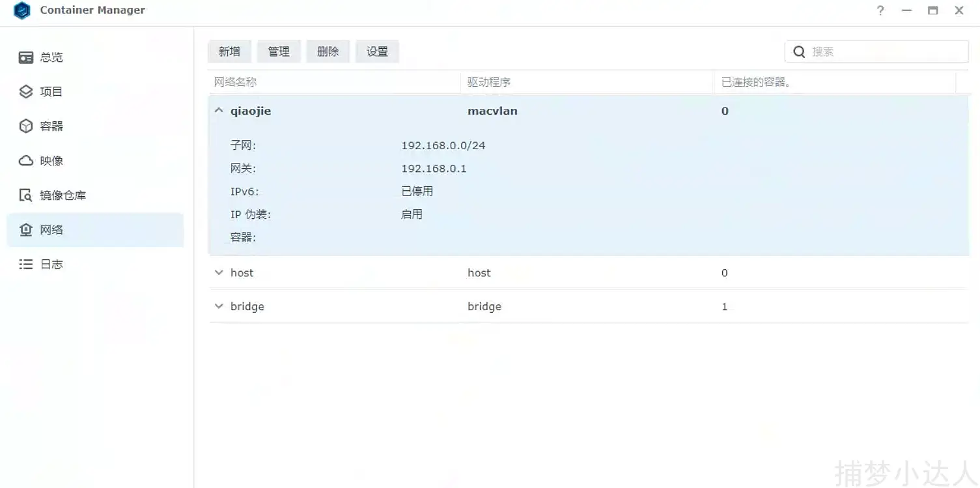Sort by driver (驱动程序) column header

click(489, 82)
